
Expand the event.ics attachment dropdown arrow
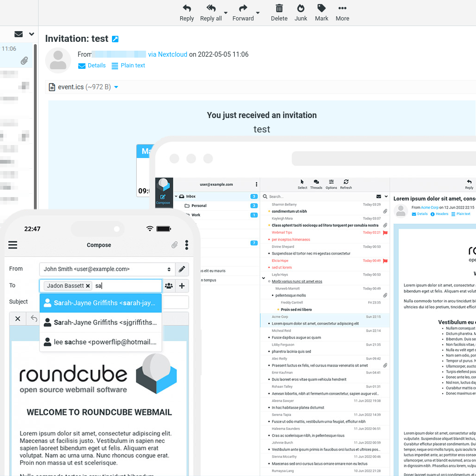[x=116, y=87]
